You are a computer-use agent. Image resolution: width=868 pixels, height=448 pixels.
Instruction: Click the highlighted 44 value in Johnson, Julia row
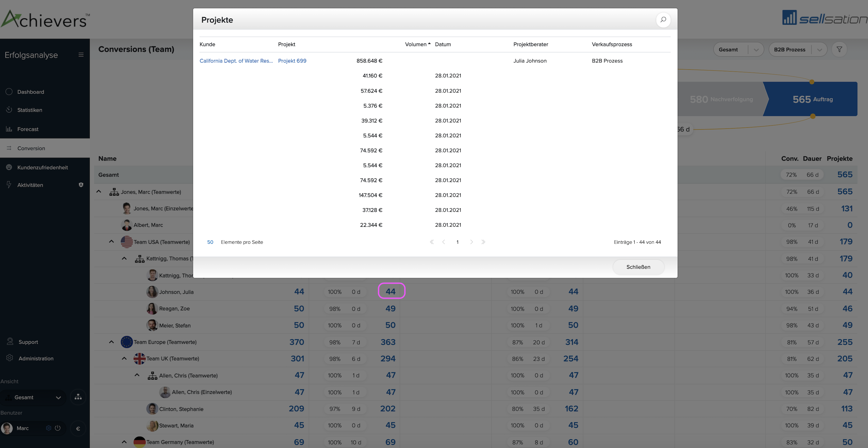[x=391, y=291]
